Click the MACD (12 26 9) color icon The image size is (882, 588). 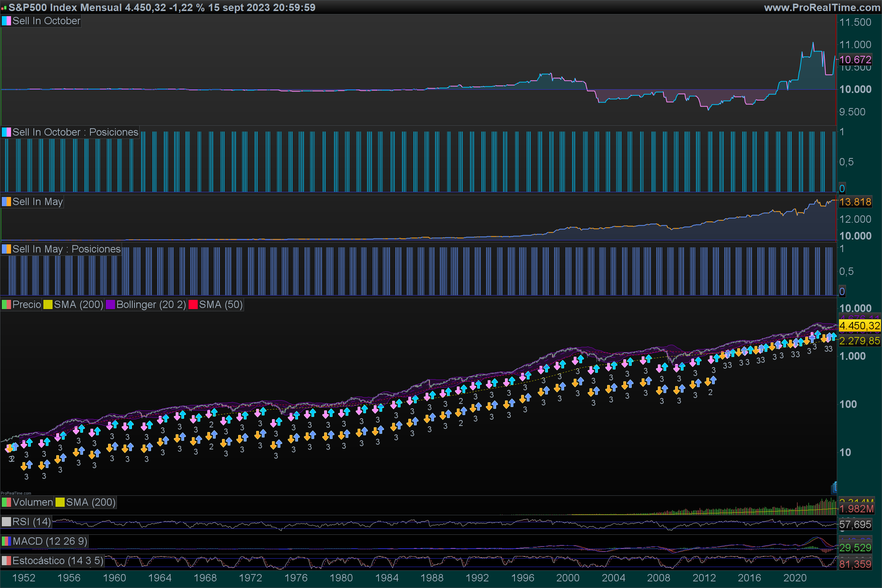6,541
